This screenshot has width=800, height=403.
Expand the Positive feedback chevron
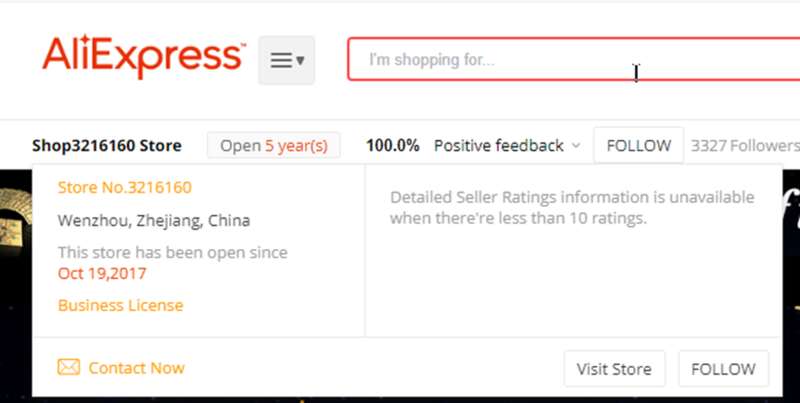[x=576, y=146]
